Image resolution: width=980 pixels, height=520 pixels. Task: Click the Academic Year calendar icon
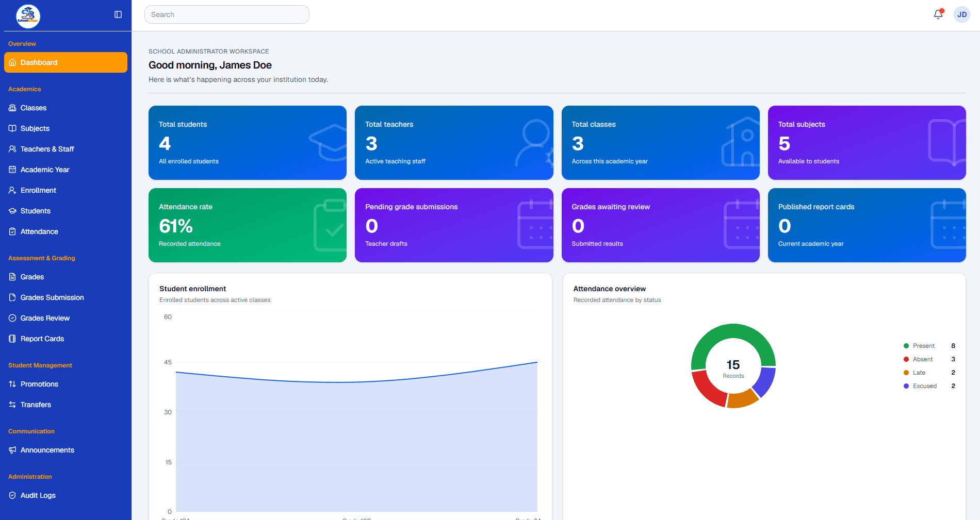[12, 170]
